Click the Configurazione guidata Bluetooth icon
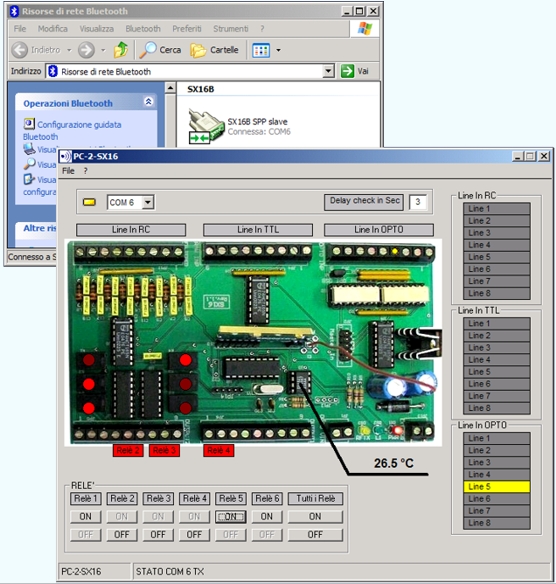 click(x=29, y=124)
